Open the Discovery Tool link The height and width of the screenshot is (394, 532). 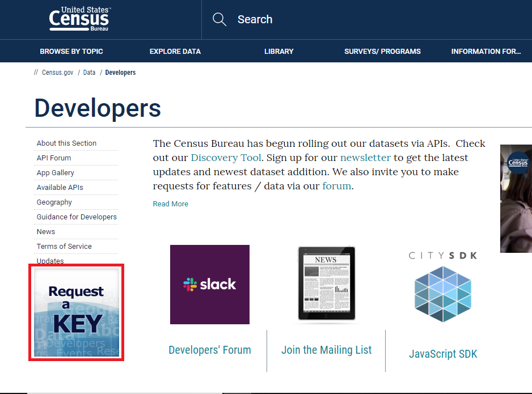coord(226,157)
